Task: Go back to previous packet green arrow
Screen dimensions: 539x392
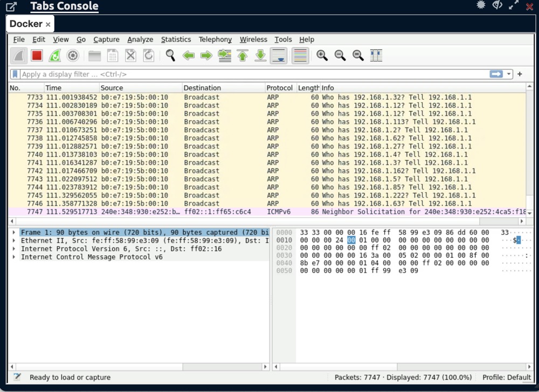Action: (188, 55)
